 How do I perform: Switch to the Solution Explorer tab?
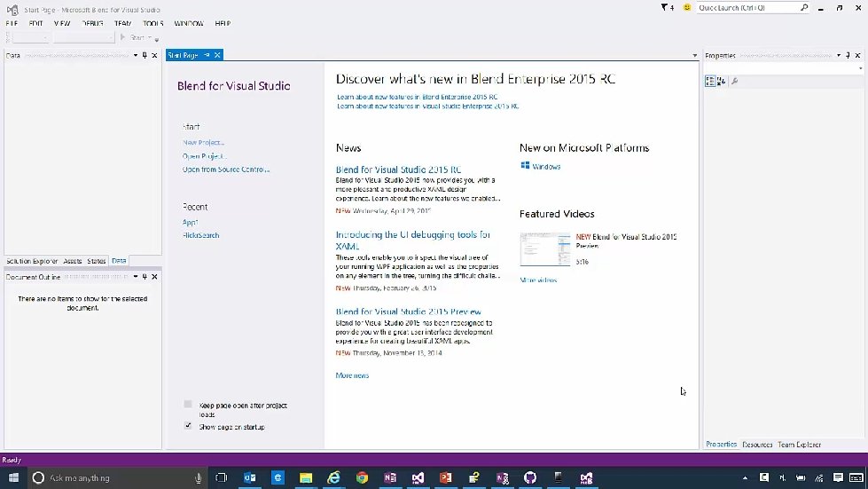32,261
